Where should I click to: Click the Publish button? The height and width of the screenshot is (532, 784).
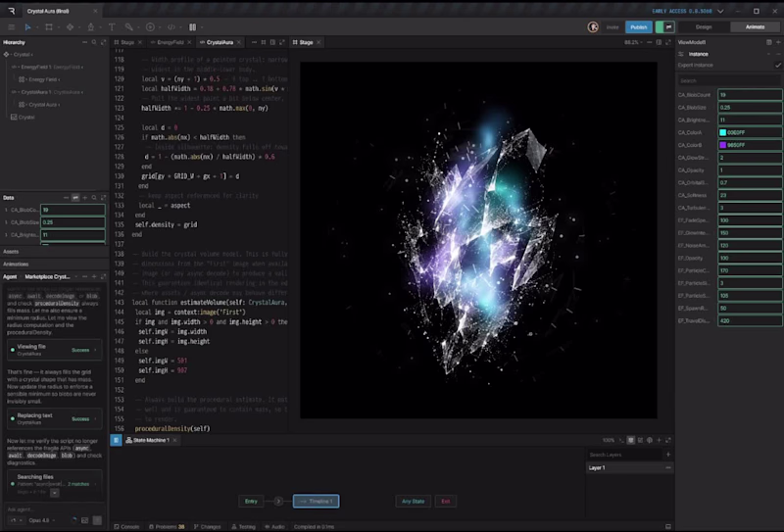coord(639,27)
